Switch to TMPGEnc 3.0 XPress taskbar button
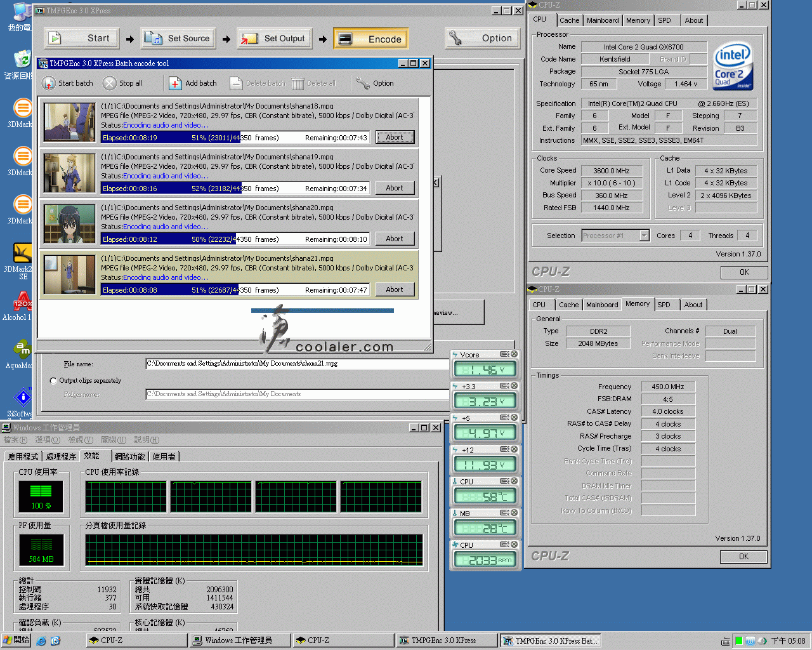 pyautogui.click(x=447, y=640)
